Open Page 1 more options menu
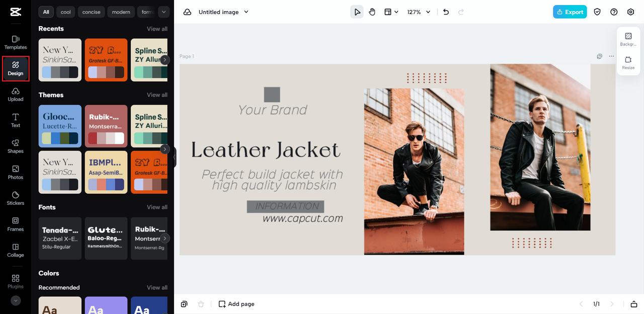 [611, 56]
